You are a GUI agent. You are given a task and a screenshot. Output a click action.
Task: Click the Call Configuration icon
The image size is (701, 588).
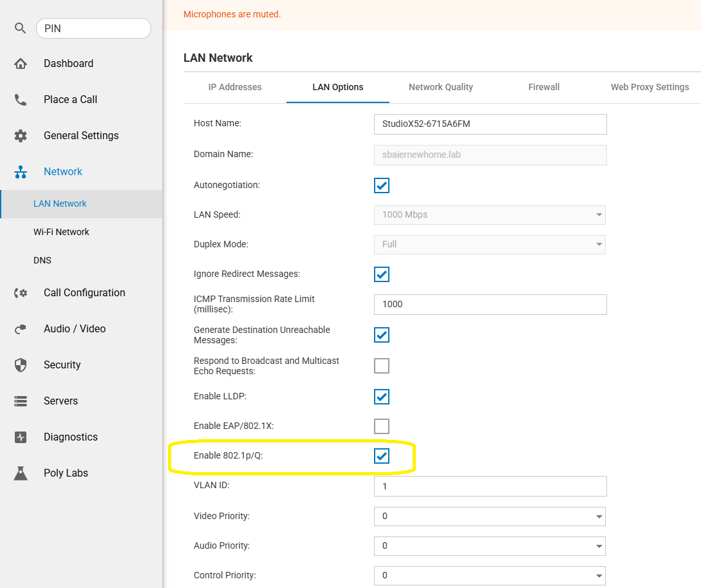(21, 293)
